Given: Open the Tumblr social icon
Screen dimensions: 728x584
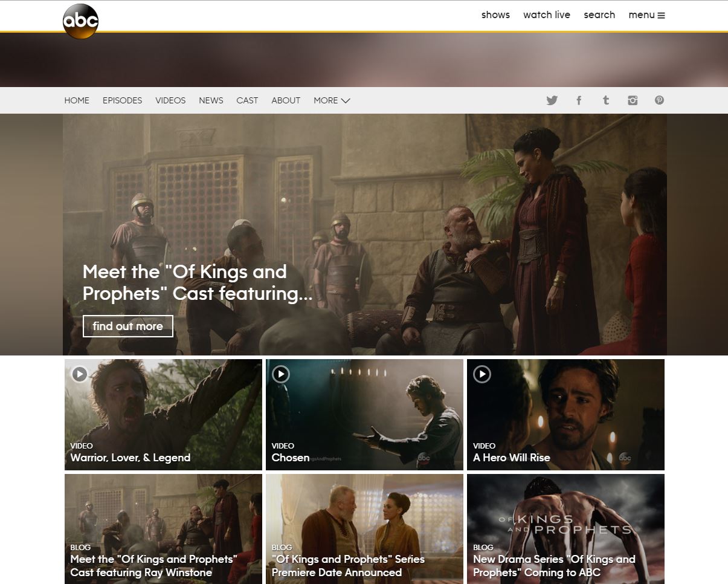Looking at the screenshot, I should tap(605, 100).
